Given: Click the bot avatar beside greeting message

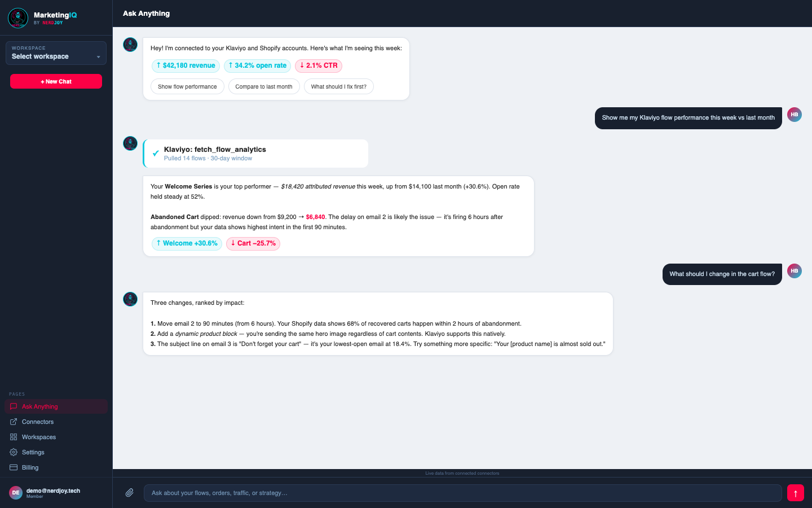Looking at the screenshot, I should pos(130,45).
